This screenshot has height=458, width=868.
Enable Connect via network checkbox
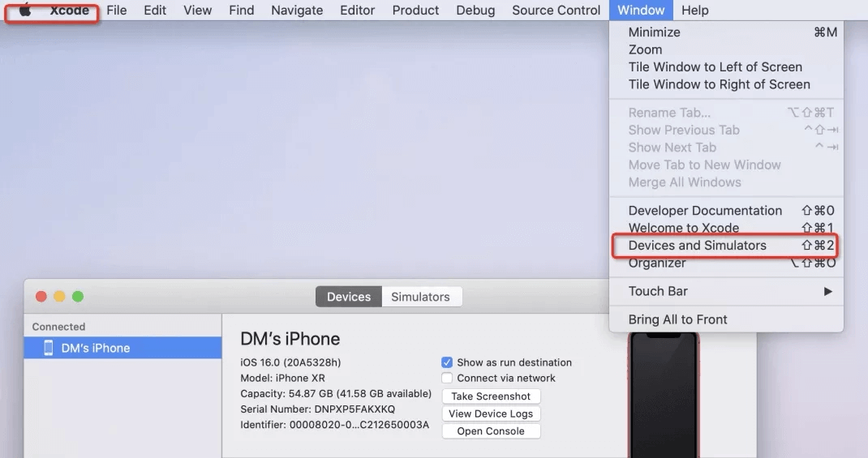tap(447, 378)
